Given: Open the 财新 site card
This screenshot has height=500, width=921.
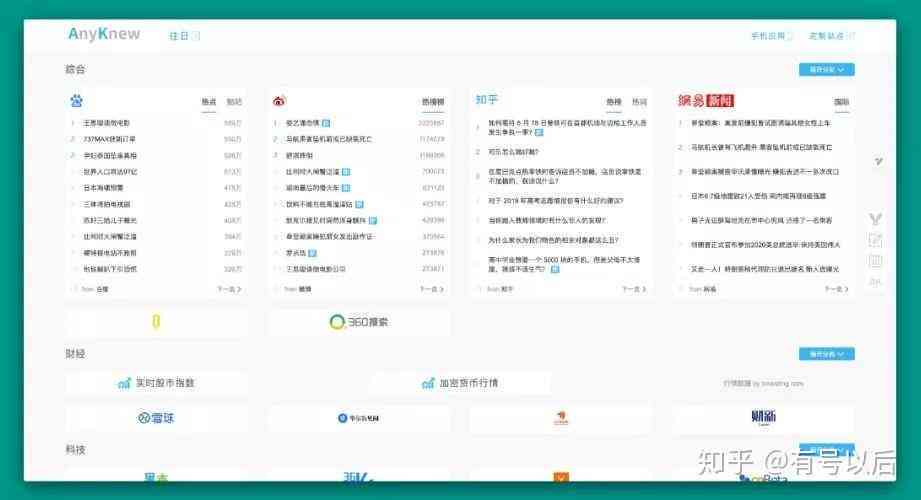Looking at the screenshot, I should pos(764,418).
